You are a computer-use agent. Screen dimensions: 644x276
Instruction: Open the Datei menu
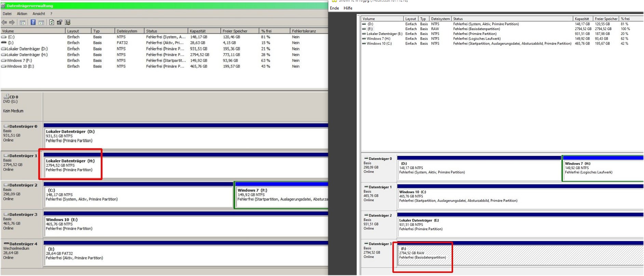tap(7, 14)
